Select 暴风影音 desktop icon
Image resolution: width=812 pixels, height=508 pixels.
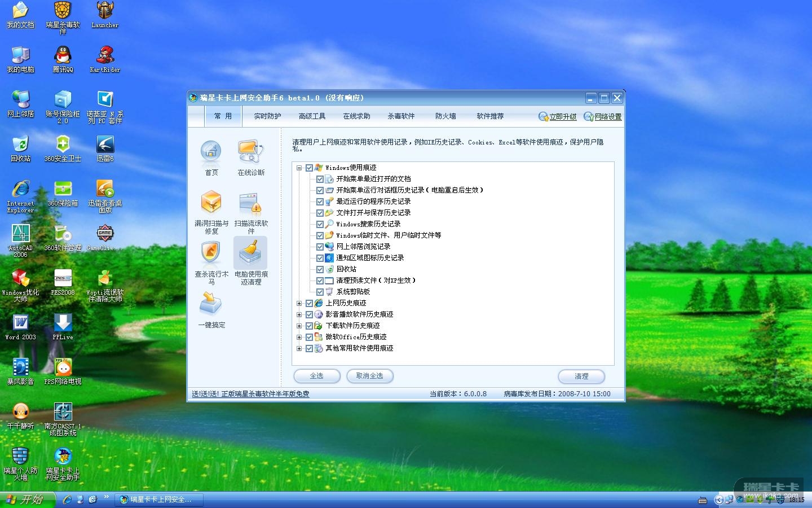pyautogui.click(x=20, y=371)
